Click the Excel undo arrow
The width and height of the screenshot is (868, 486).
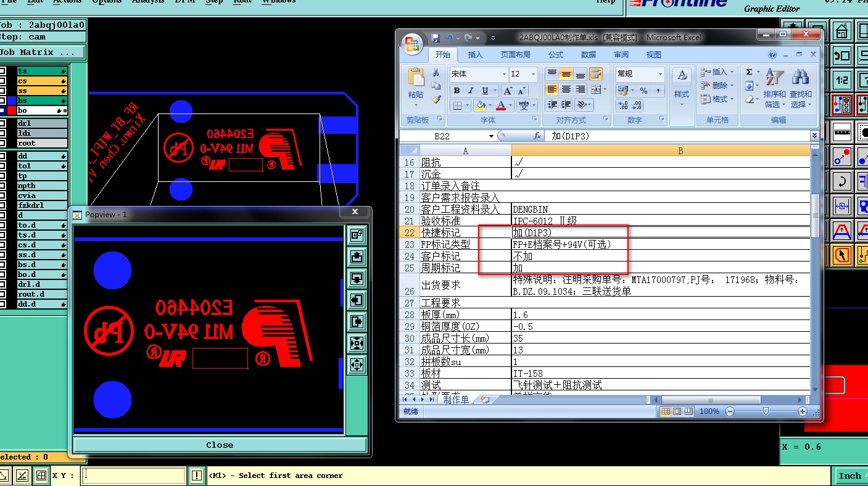(450, 38)
